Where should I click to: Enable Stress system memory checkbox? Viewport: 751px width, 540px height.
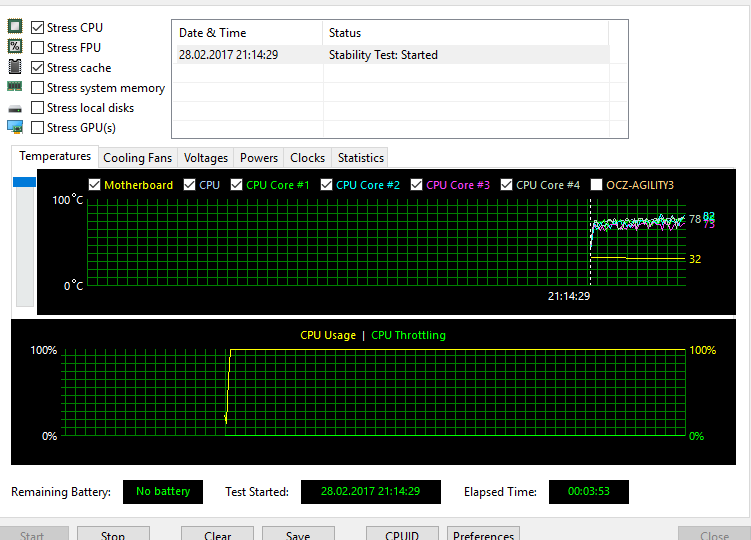(x=37, y=88)
